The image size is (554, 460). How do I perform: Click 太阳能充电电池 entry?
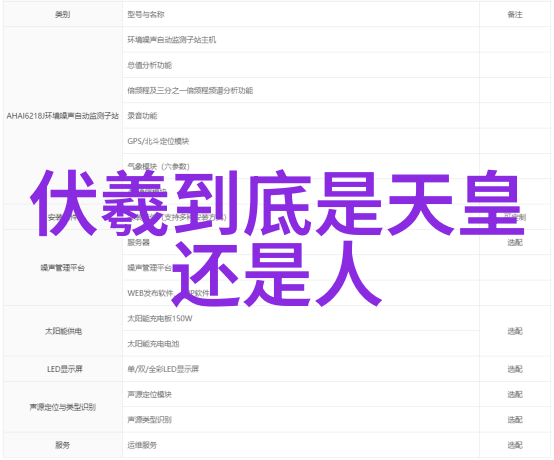pos(153,343)
